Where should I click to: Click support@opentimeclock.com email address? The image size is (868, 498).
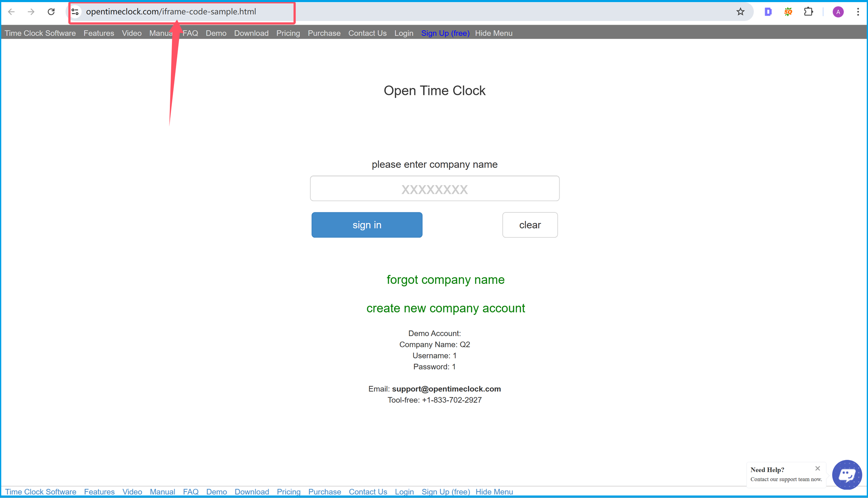pyautogui.click(x=446, y=389)
